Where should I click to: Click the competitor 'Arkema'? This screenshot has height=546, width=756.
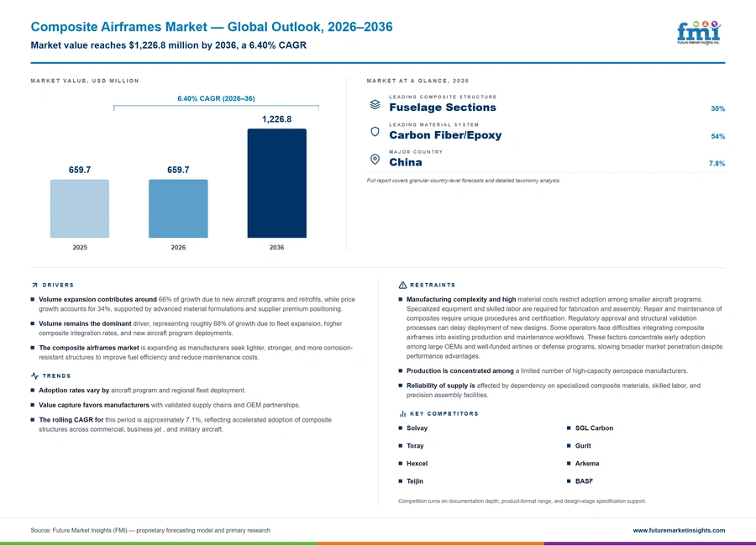[x=587, y=464]
